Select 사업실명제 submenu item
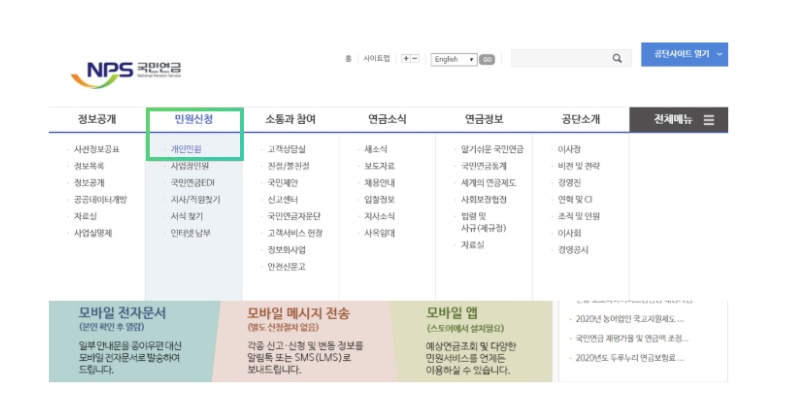This screenshot has height=395, width=791. pos(93,233)
